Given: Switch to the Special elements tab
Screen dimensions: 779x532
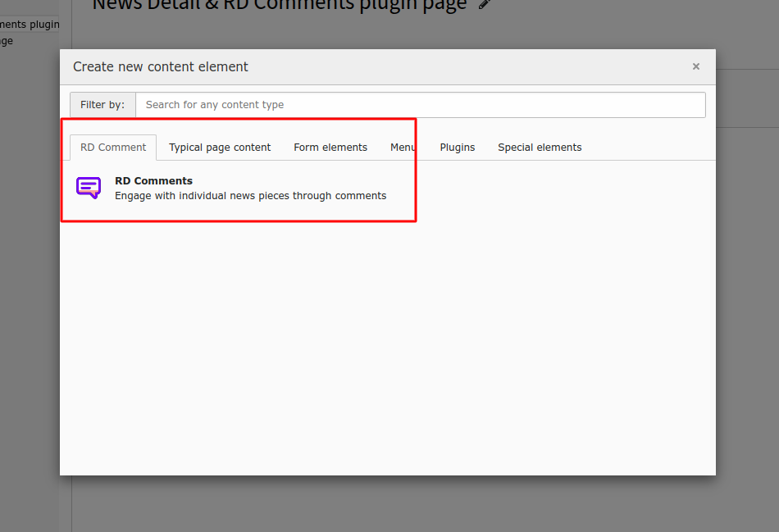Looking at the screenshot, I should point(540,147).
